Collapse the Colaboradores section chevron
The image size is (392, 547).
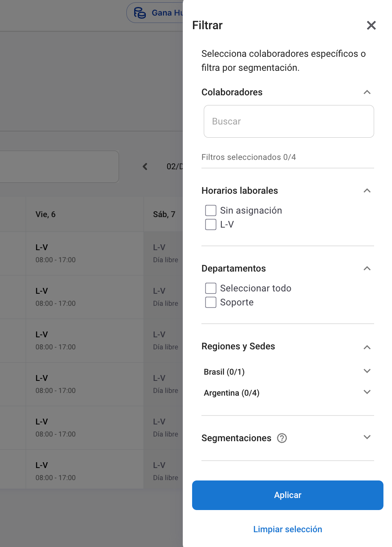tap(367, 92)
